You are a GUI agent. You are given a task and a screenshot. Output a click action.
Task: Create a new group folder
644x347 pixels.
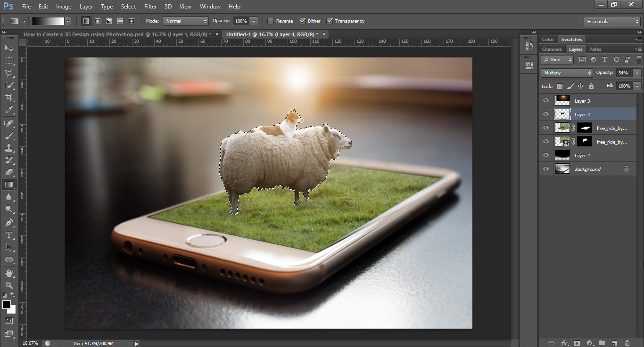click(x=602, y=343)
